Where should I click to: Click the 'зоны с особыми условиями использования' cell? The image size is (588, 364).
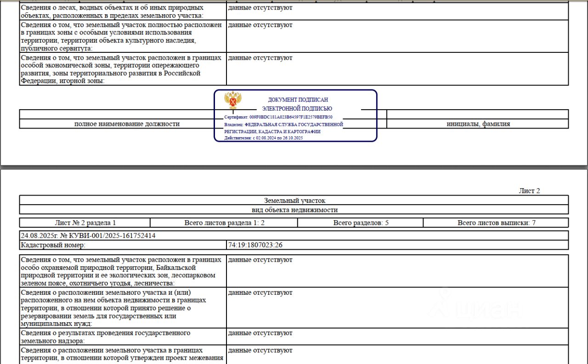pos(123,36)
